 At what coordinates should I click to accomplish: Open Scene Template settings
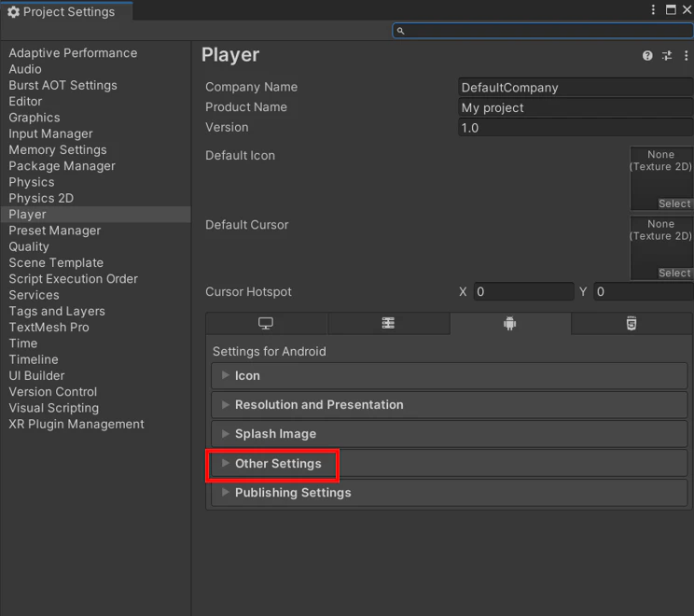(x=56, y=262)
